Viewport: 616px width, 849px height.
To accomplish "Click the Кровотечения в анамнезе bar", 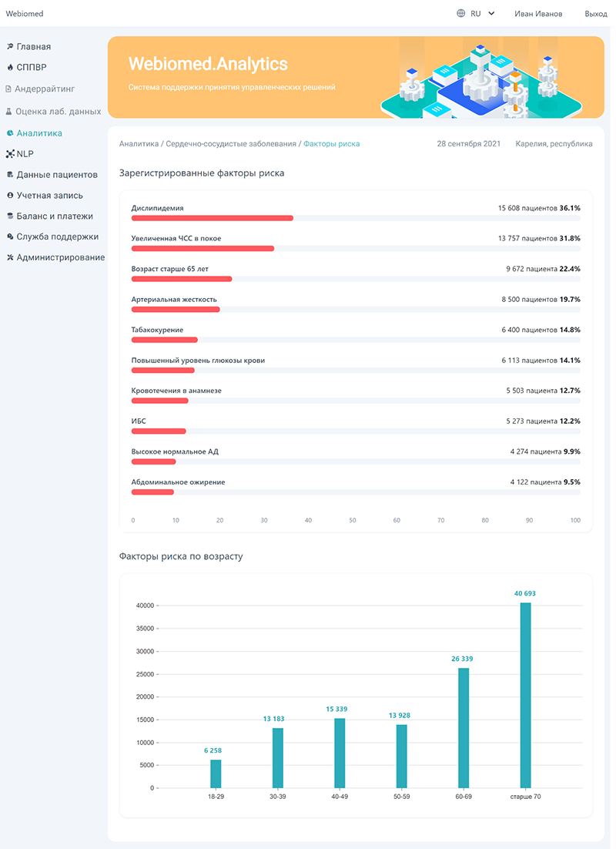I will coord(356,401).
